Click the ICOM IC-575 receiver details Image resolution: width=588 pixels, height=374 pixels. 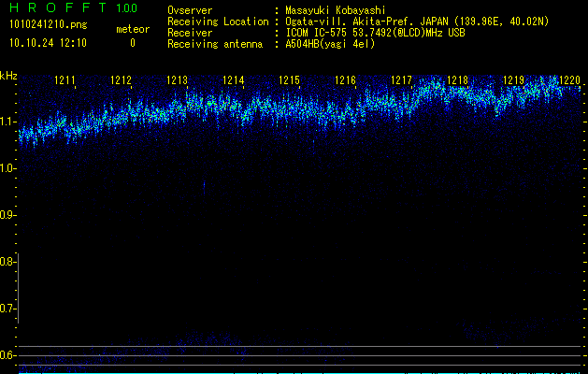375,33
